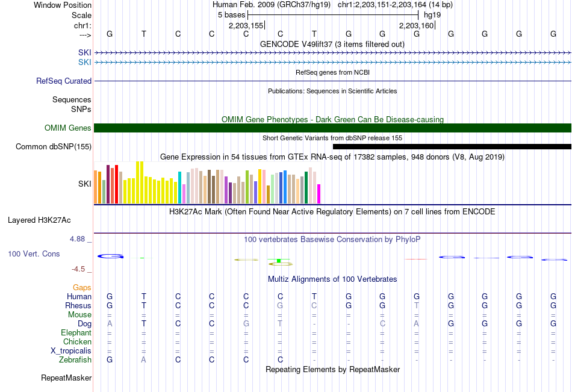Click the OMIM Genes track label

pos(67,128)
